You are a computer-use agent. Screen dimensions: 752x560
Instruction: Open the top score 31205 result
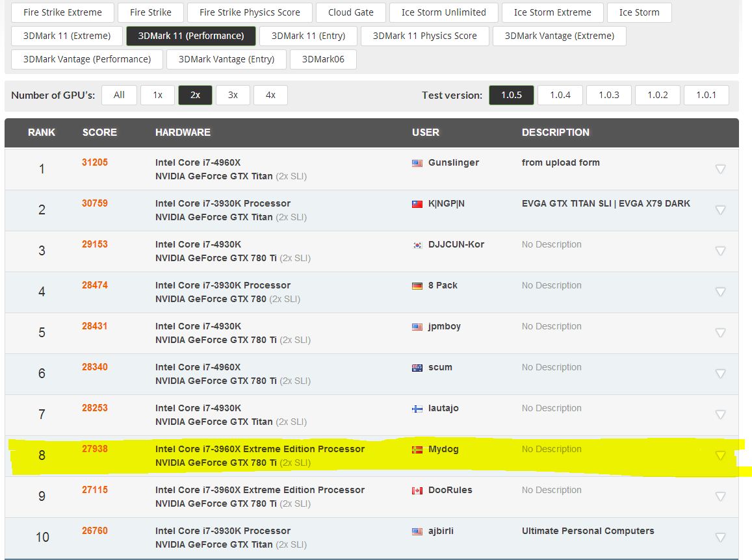pyautogui.click(x=94, y=162)
